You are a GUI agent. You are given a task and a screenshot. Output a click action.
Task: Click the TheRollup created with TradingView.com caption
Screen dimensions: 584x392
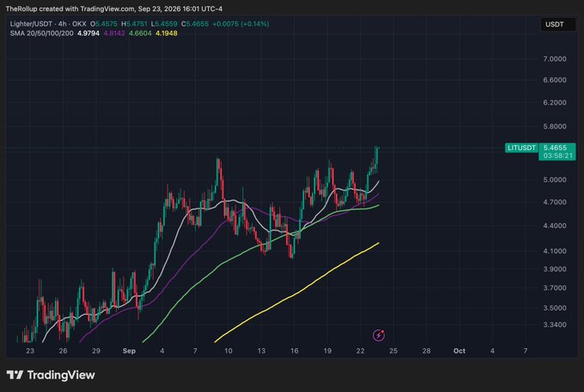113,9
